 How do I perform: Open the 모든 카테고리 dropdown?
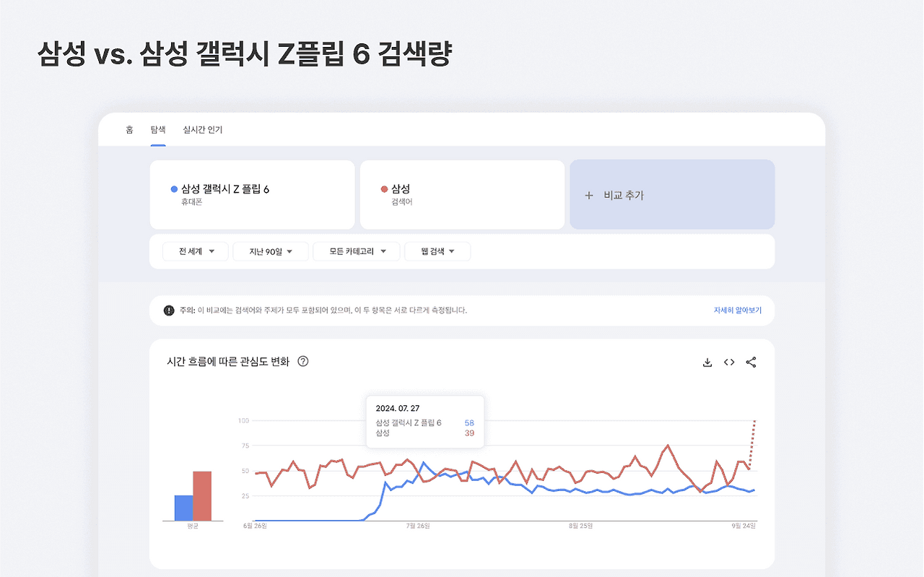(357, 251)
